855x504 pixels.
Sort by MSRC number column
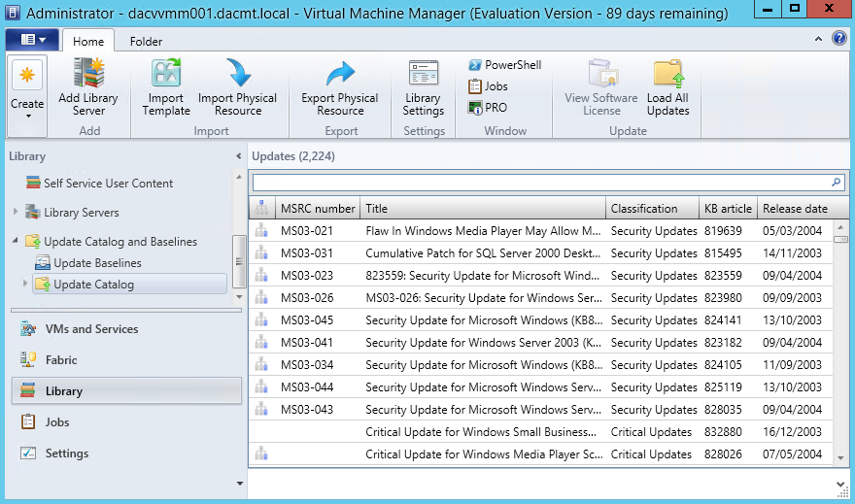[x=318, y=208]
